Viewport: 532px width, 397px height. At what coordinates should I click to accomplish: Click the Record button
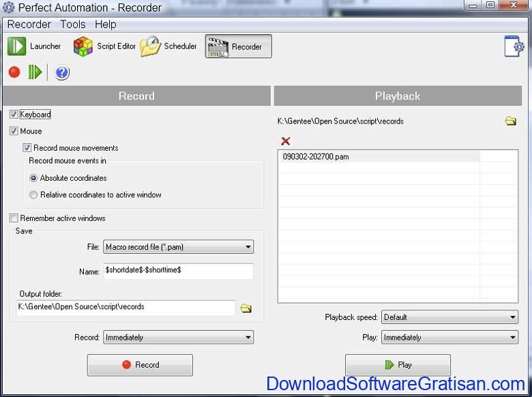[140, 365]
